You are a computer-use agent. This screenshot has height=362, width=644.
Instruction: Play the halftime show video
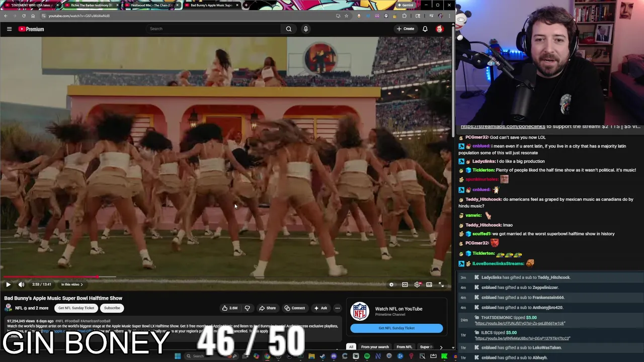click(x=8, y=285)
